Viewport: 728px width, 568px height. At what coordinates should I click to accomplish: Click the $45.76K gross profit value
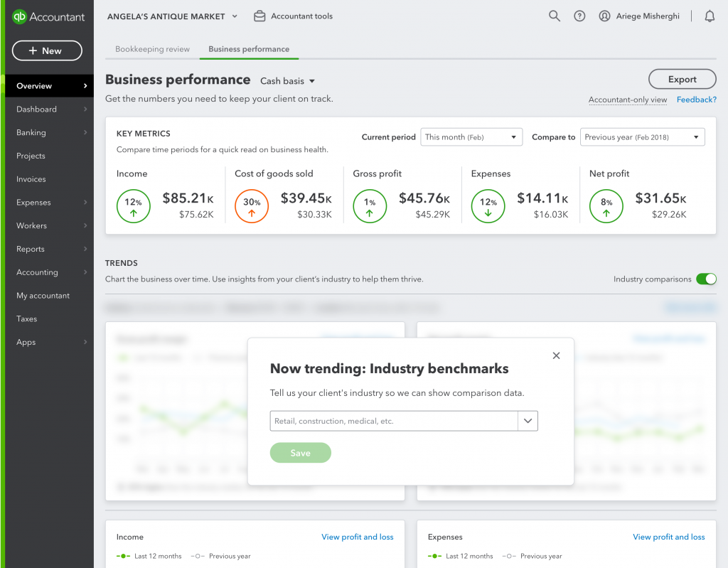[424, 198]
